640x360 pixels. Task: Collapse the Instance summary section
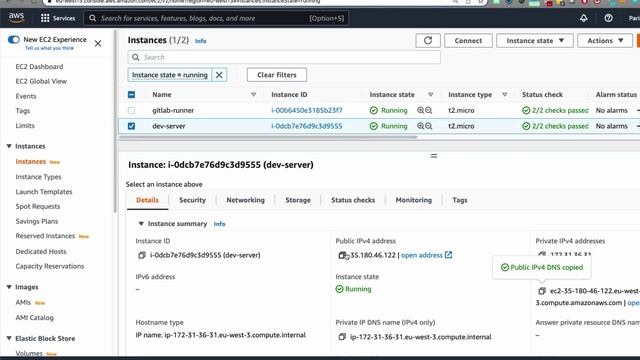click(x=141, y=224)
